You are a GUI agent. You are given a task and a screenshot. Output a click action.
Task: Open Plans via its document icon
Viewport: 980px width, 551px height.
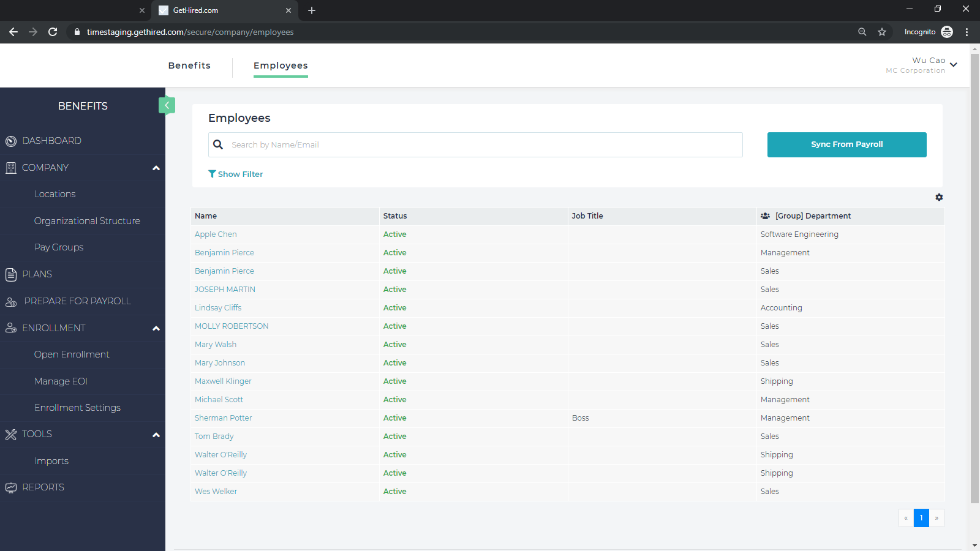tap(10, 274)
